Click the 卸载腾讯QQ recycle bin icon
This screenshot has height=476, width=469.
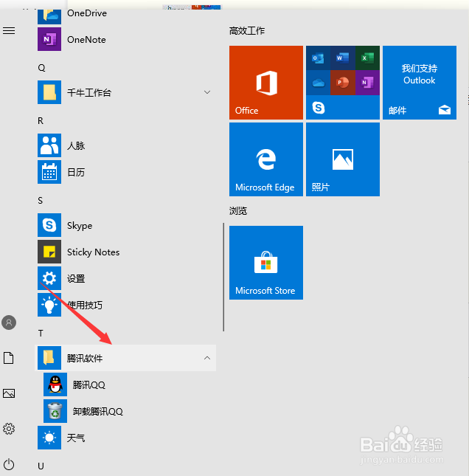point(55,411)
